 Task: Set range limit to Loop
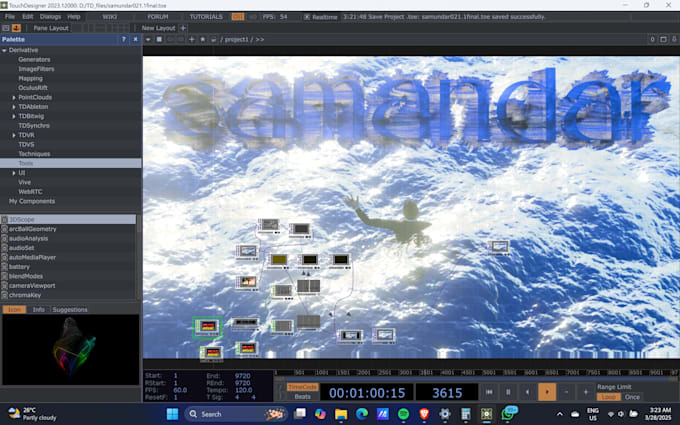(x=608, y=397)
